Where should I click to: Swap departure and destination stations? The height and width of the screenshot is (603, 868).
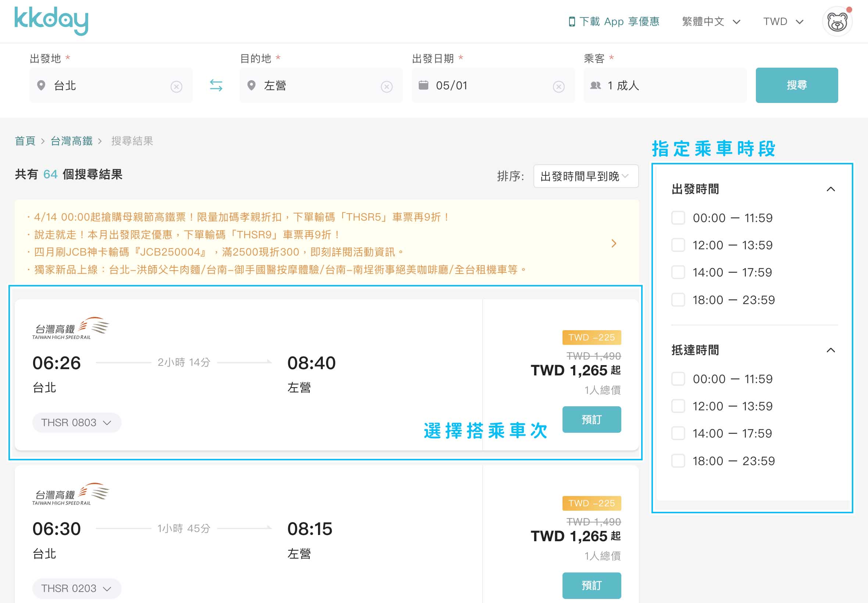click(x=216, y=85)
